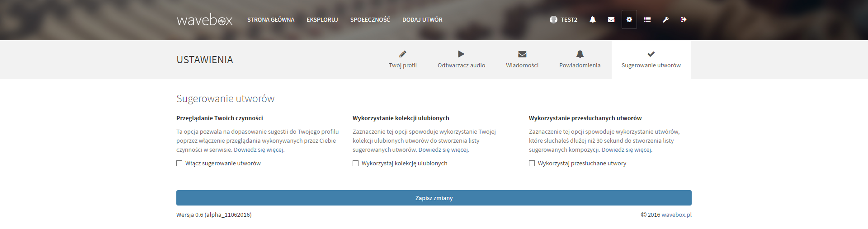Tick Wykorzystaj przesłuchane utwory checkbox
This screenshot has width=868, height=229.
coord(532,164)
